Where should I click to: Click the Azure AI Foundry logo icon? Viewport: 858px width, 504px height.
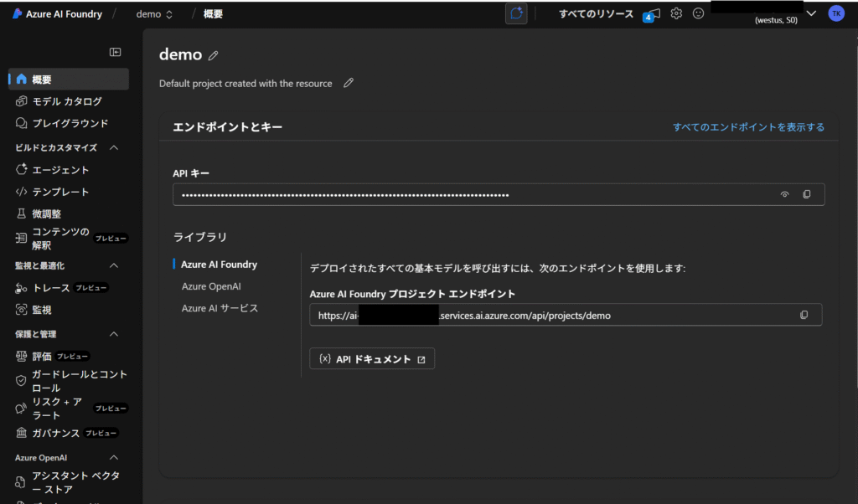(17, 13)
